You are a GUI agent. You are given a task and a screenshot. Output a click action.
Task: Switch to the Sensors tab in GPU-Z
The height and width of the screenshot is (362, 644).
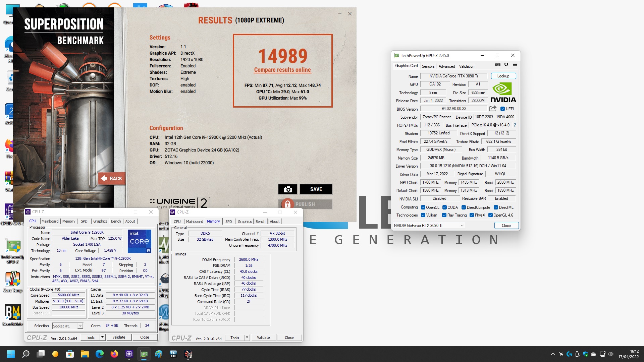pyautogui.click(x=428, y=66)
